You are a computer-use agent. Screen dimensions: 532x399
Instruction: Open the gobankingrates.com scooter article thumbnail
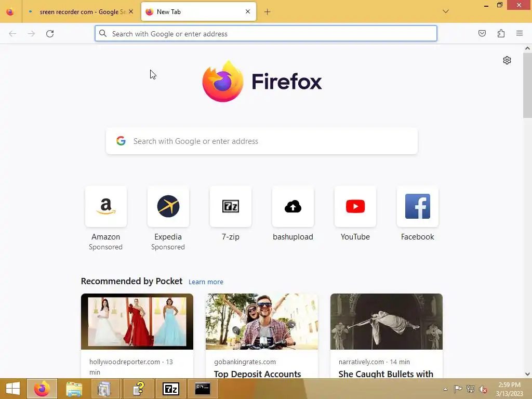coord(262,322)
